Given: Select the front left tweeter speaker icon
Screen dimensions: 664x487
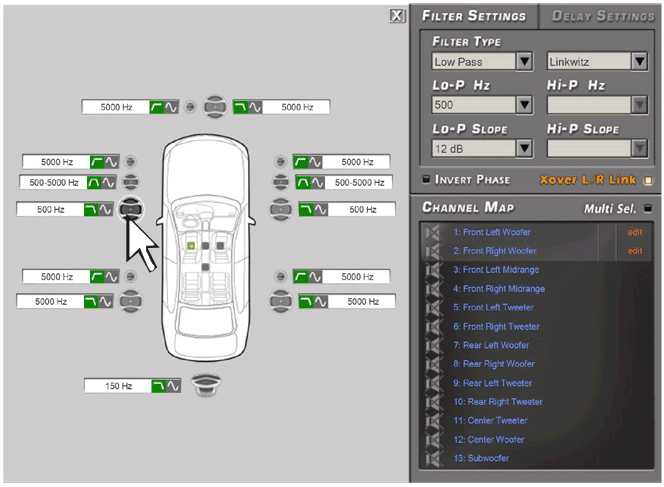Looking at the screenshot, I should click(x=130, y=161).
